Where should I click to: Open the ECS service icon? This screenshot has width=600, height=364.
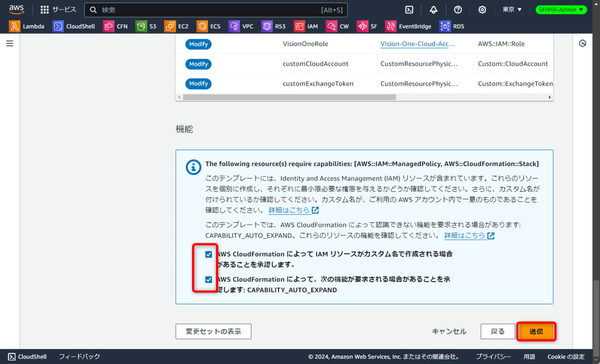202,26
